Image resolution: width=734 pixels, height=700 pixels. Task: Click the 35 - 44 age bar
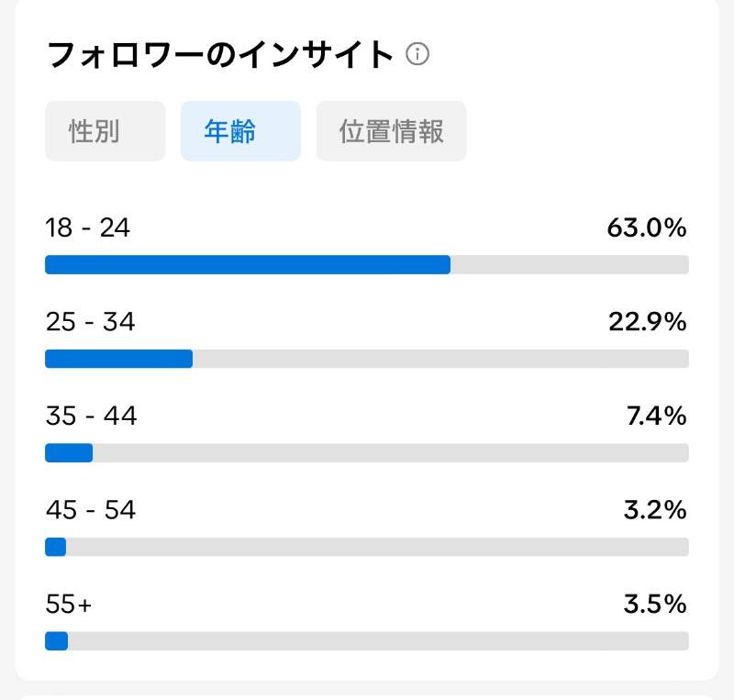367,453
